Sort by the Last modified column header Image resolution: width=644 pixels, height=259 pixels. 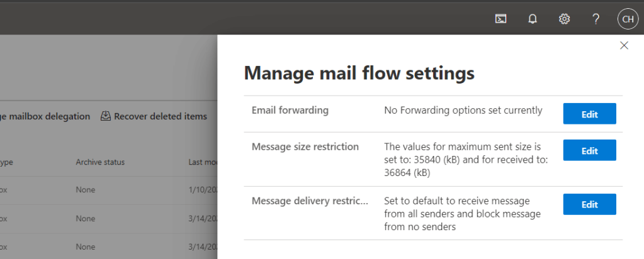(203, 162)
